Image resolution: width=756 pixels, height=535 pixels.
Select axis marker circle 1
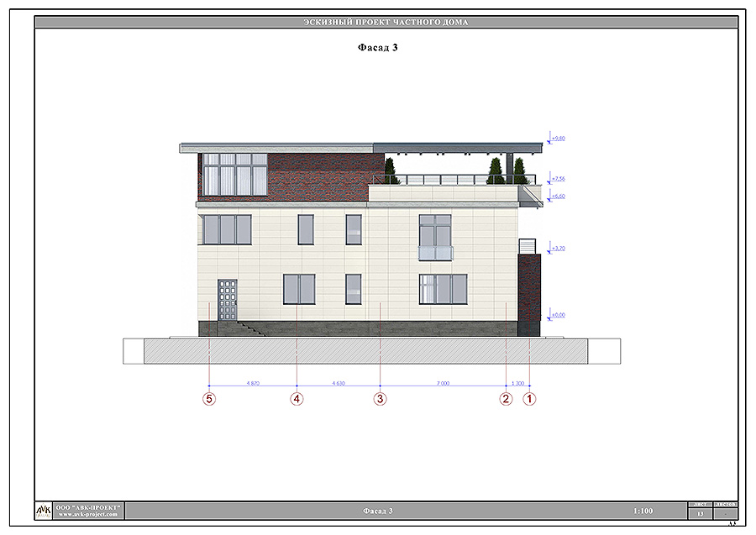(x=529, y=399)
